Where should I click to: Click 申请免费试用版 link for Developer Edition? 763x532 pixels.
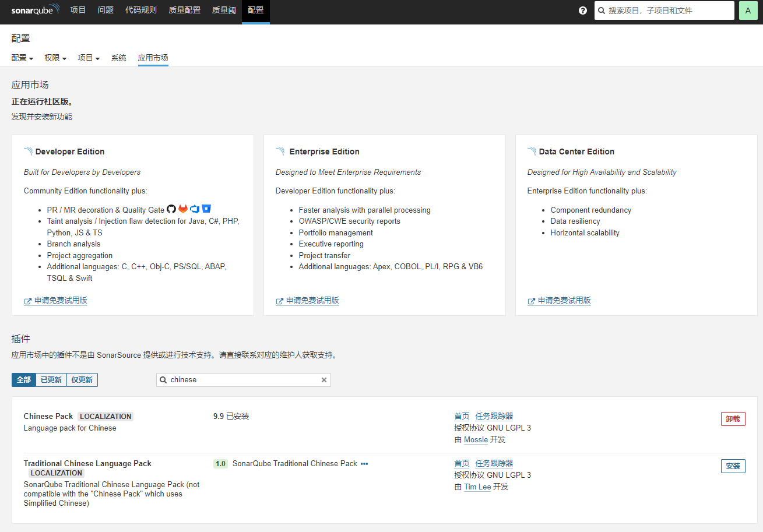pos(61,301)
